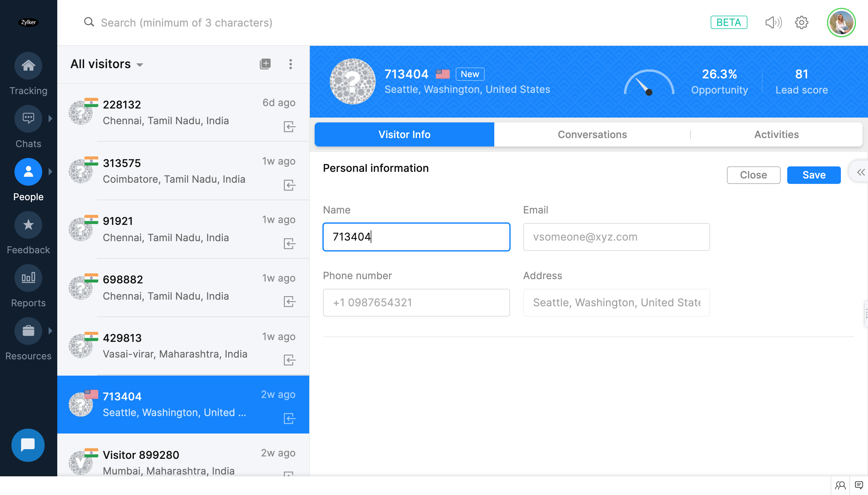Click the sound notification speaker icon
868x495 pixels.
773,23
